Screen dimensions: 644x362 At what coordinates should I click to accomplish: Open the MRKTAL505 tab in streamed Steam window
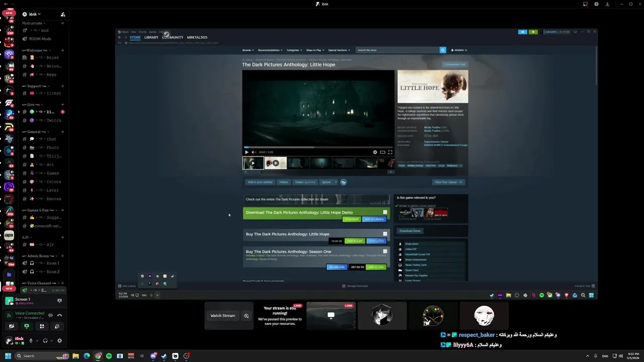point(197,37)
